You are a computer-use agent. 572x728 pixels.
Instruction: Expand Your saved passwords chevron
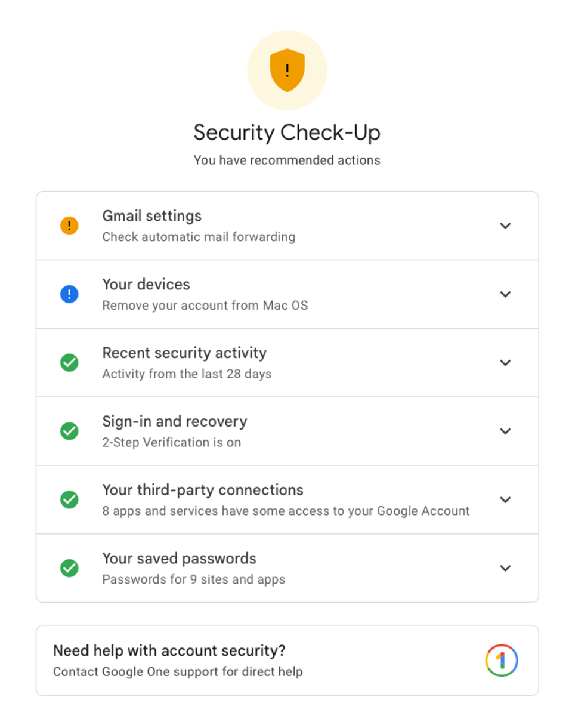point(505,568)
